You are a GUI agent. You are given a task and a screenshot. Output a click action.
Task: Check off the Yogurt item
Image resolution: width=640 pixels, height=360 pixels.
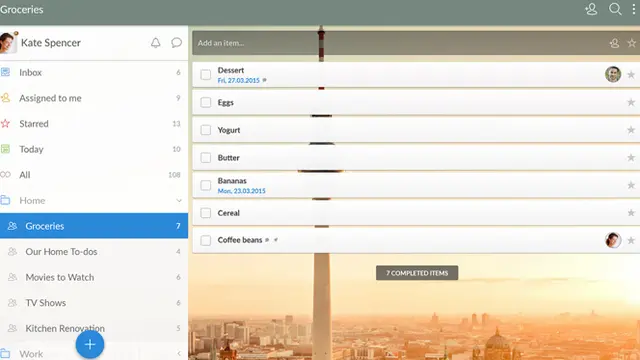click(206, 130)
